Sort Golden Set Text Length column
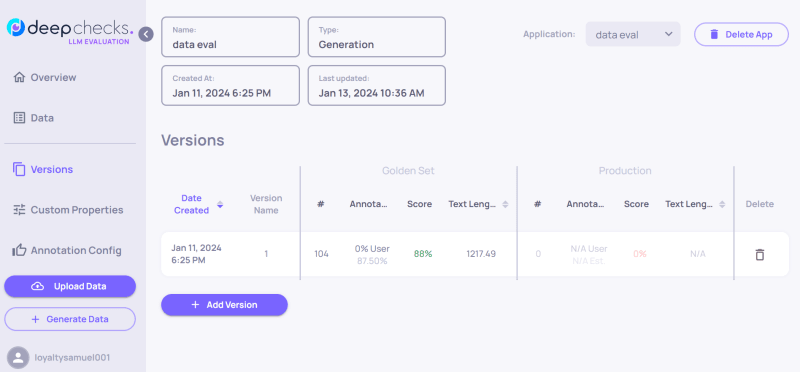The height and width of the screenshot is (372, 800). (505, 204)
